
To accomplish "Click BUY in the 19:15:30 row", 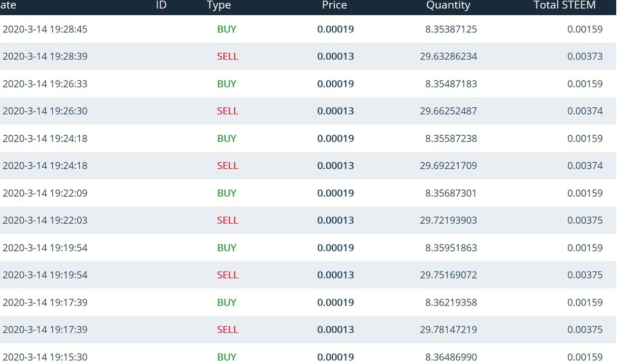I will pyautogui.click(x=226, y=357).
